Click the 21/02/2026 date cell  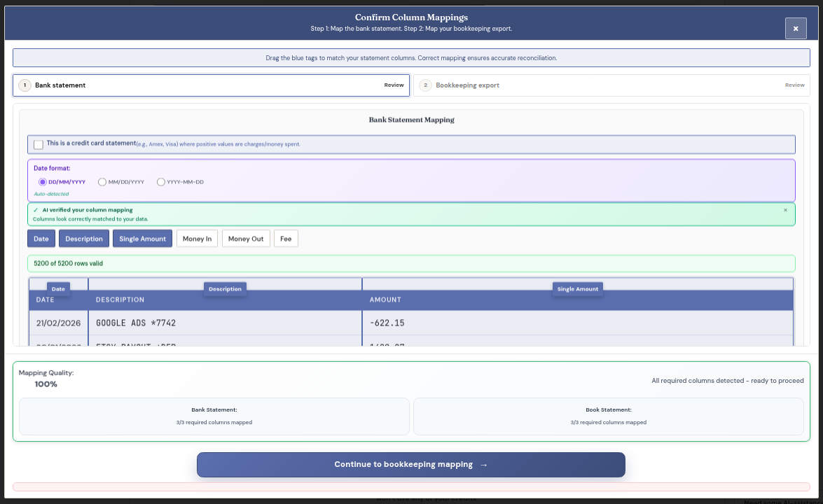[58, 323]
